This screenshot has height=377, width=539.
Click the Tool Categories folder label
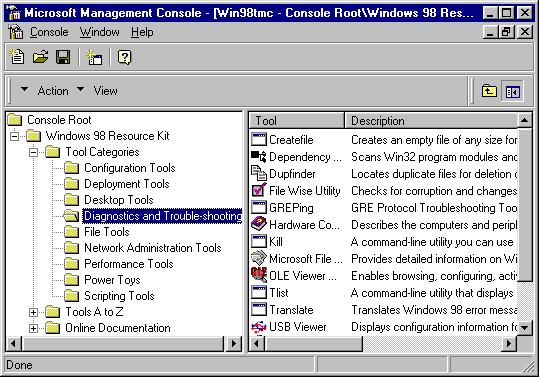tap(102, 152)
